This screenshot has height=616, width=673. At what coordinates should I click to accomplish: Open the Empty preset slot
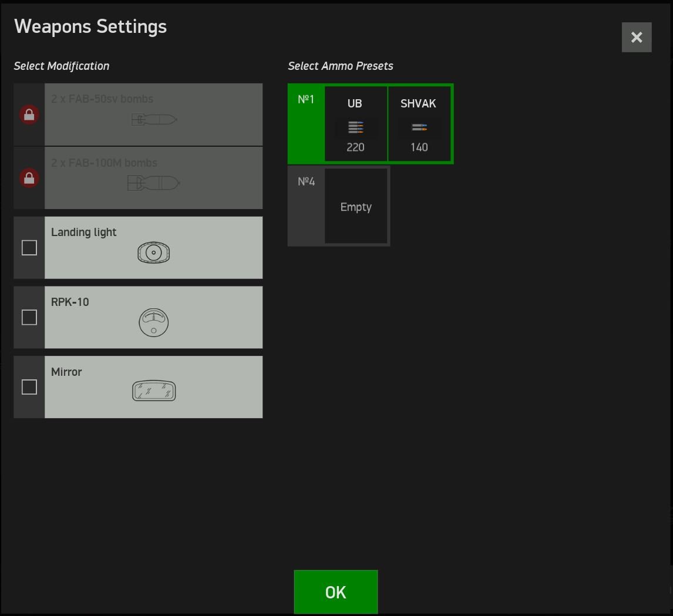click(356, 207)
